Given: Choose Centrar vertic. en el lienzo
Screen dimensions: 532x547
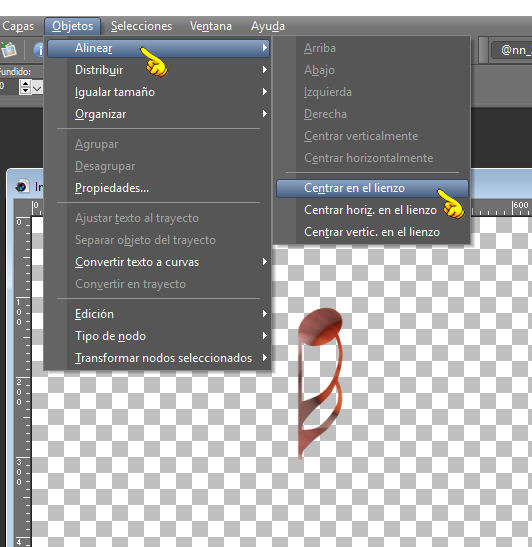Looking at the screenshot, I should (372, 232).
